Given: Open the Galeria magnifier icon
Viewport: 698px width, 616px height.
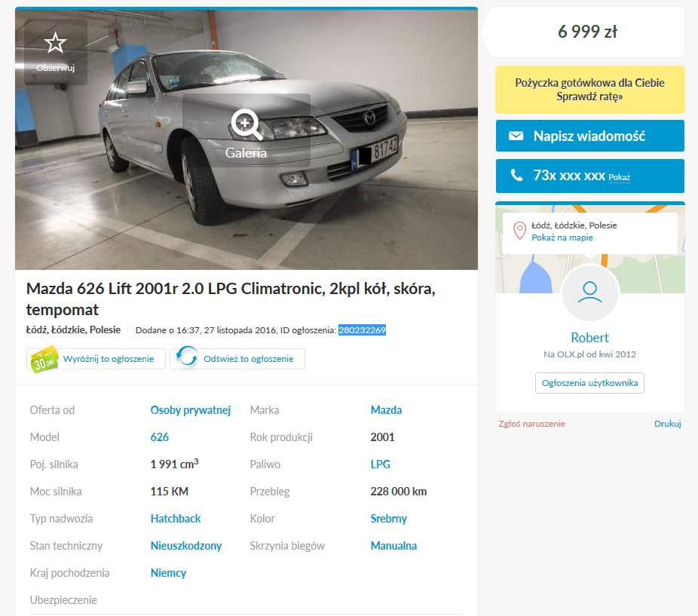Looking at the screenshot, I should [246, 124].
